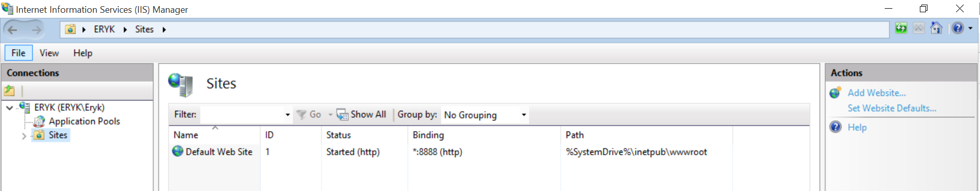The image size is (980, 191).
Task: Click the Add Website link
Action: (x=877, y=93)
